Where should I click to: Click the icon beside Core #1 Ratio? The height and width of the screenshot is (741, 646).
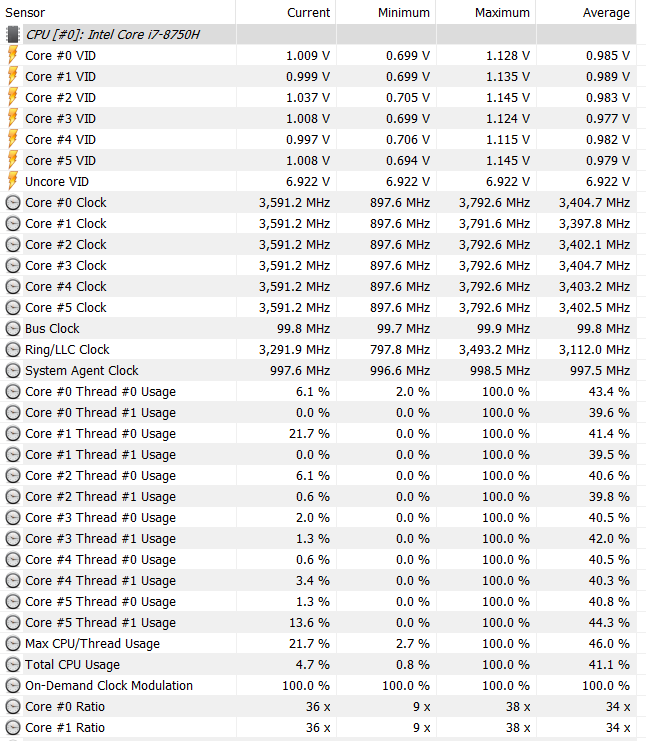click(13, 728)
